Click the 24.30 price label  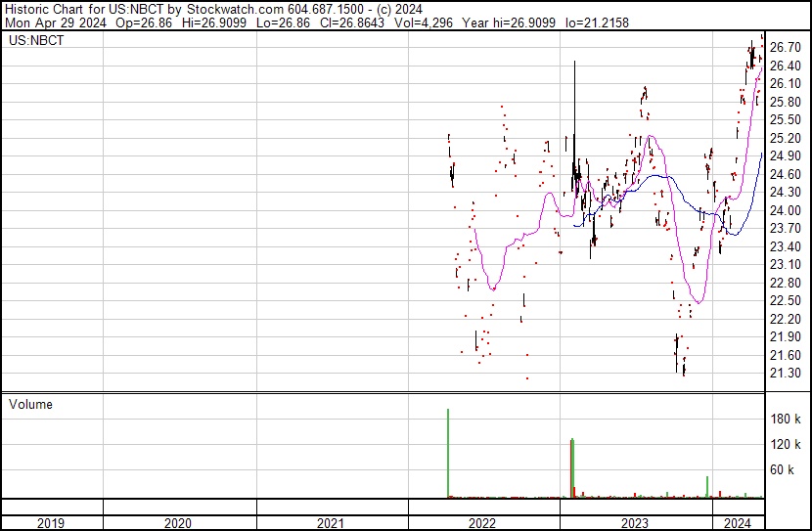pyautogui.click(x=786, y=192)
